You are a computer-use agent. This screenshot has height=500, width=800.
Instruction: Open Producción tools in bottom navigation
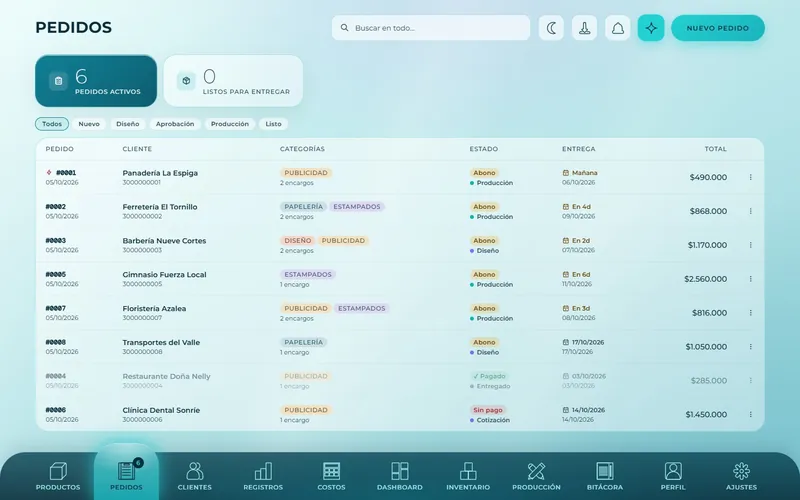click(x=536, y=476)
